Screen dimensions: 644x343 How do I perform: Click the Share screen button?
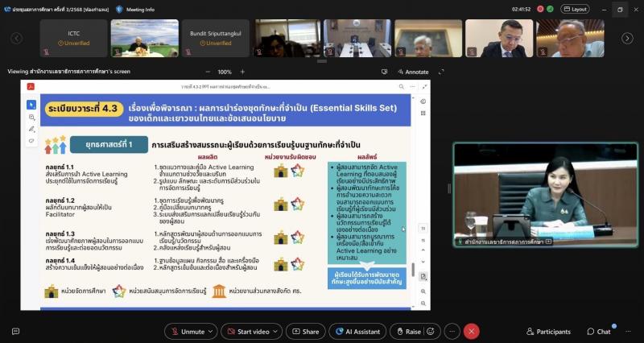click(x=306, y=332)
